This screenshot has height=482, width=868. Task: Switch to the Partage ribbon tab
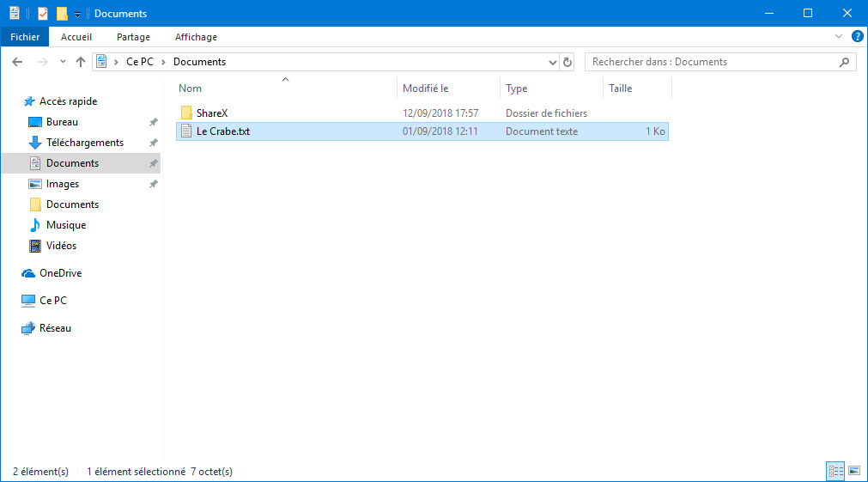(133, 37)
